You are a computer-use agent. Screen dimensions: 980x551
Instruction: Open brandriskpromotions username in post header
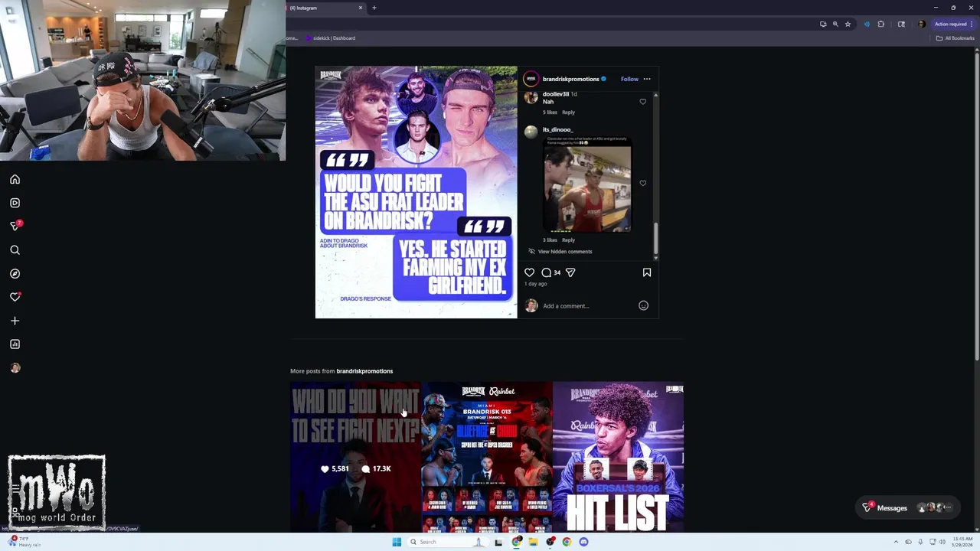tap(570, 79)
